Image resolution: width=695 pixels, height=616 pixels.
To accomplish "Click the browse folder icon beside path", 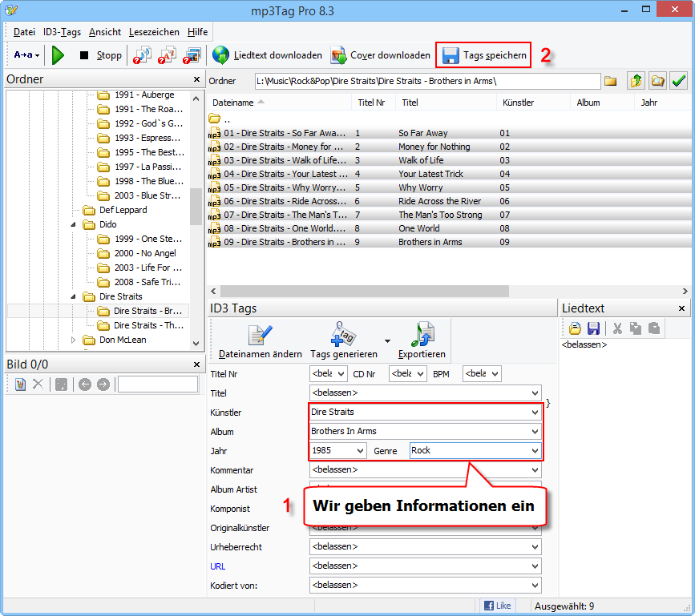I will click(x=611, y=81).
